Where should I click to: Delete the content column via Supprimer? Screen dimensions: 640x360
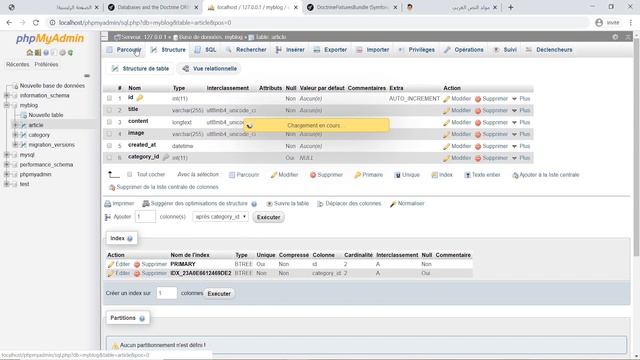tap(491, 122)
